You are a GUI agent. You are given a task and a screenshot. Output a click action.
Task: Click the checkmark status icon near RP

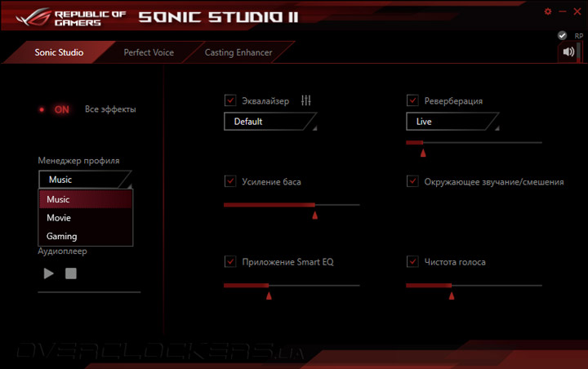click(x=562, y=36)
